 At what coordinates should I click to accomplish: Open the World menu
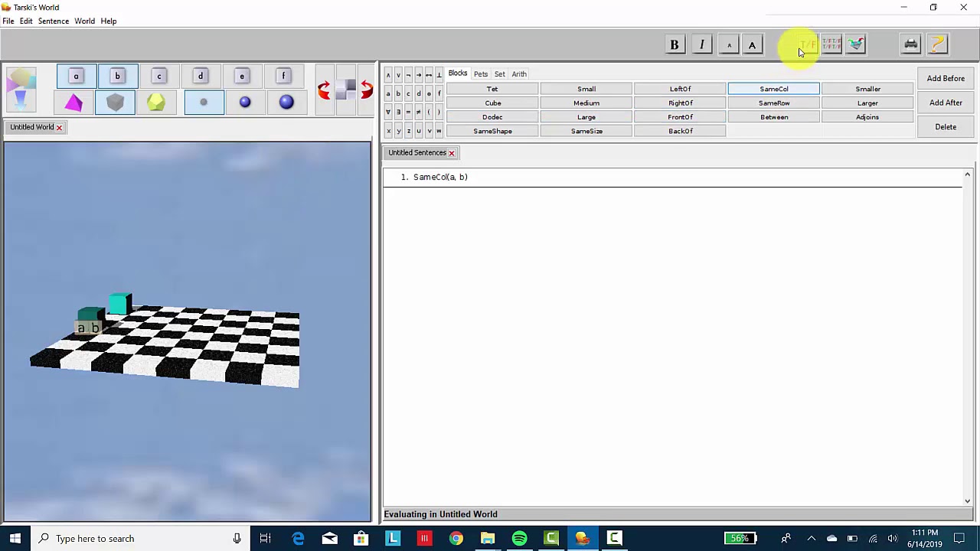84,21
